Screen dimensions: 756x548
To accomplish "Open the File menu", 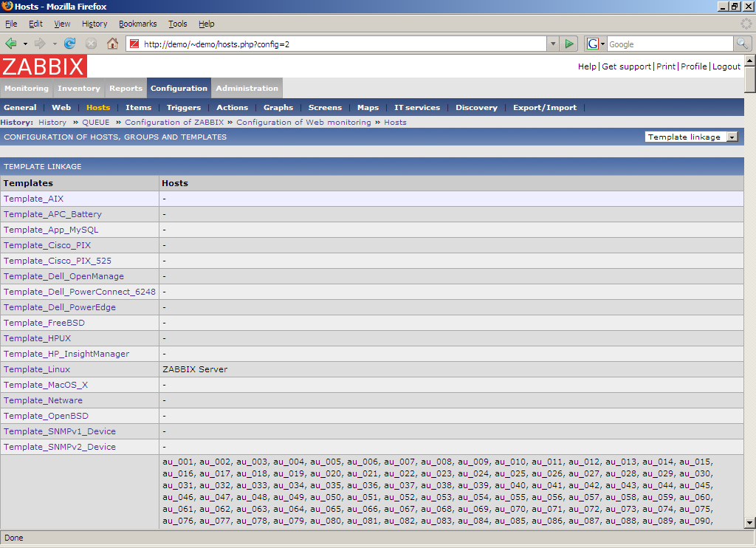I will coord(11,24).
